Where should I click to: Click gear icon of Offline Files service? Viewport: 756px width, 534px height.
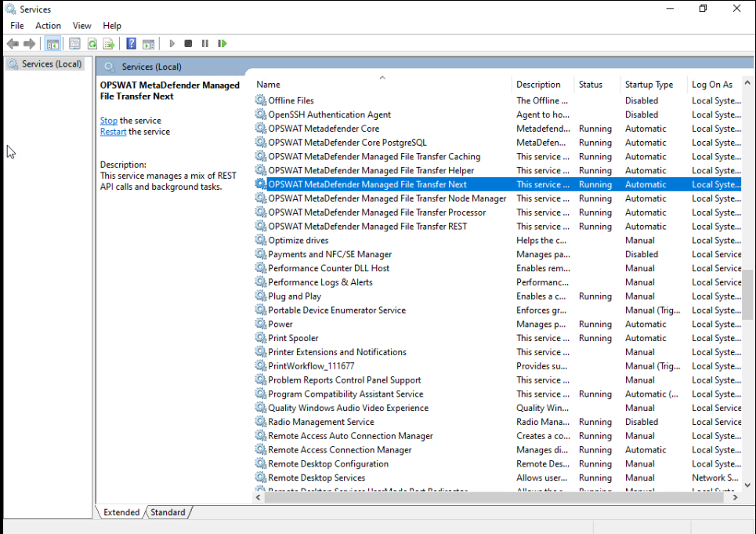[x=261, y=100]
